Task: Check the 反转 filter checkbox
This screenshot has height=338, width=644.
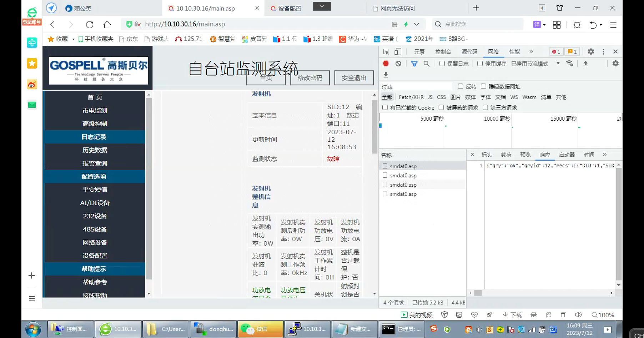Action: pyautogui.click(x=461, y=86)
